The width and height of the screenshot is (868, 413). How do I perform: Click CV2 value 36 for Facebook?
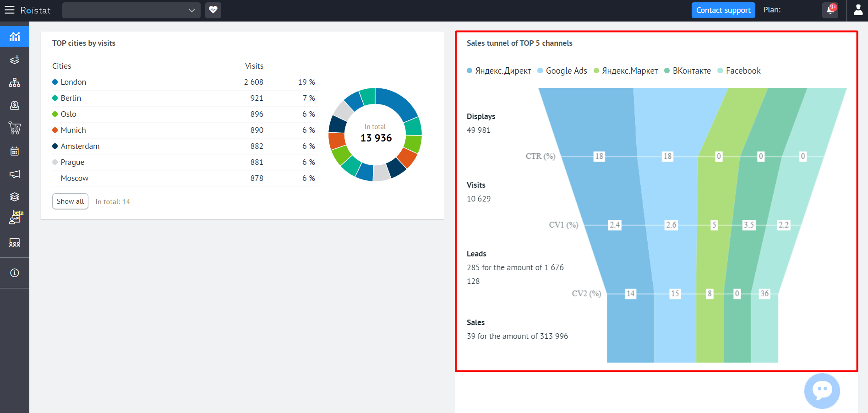(764, 293)
